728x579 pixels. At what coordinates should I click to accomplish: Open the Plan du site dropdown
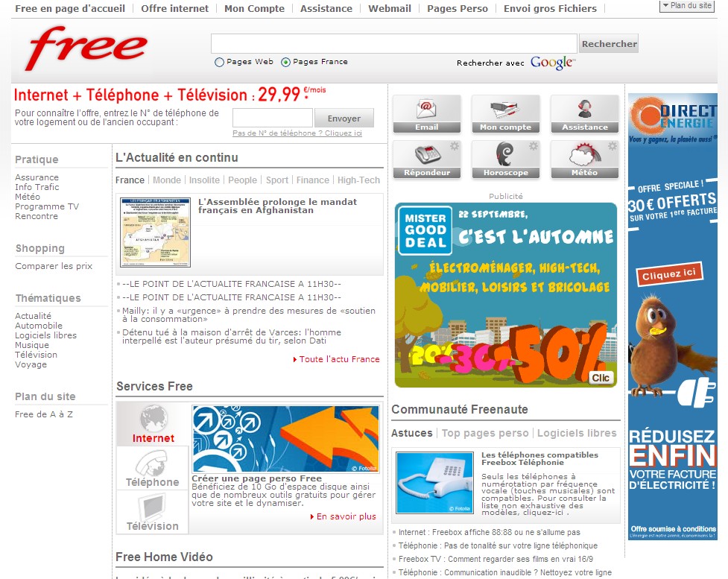(x=685, y=6)
